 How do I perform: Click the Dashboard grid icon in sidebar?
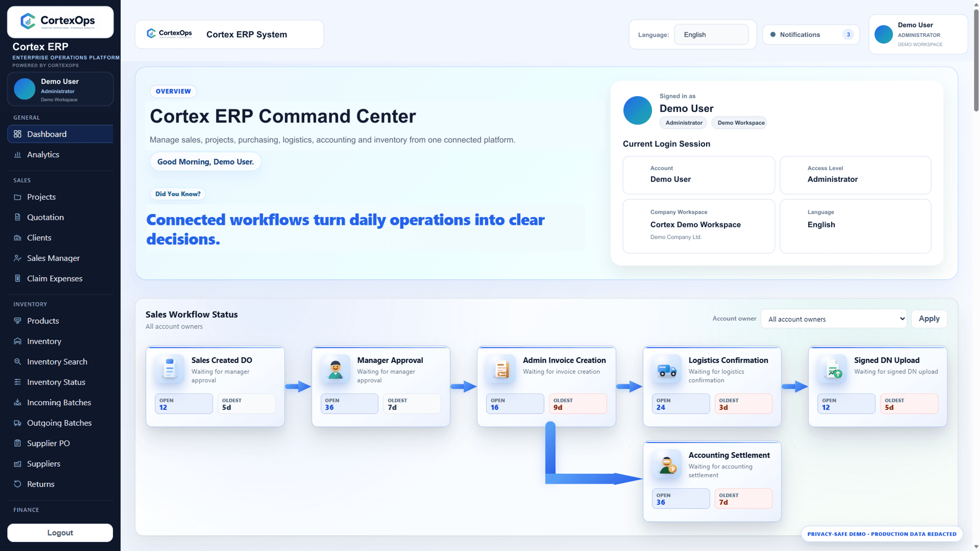point(18,134)
